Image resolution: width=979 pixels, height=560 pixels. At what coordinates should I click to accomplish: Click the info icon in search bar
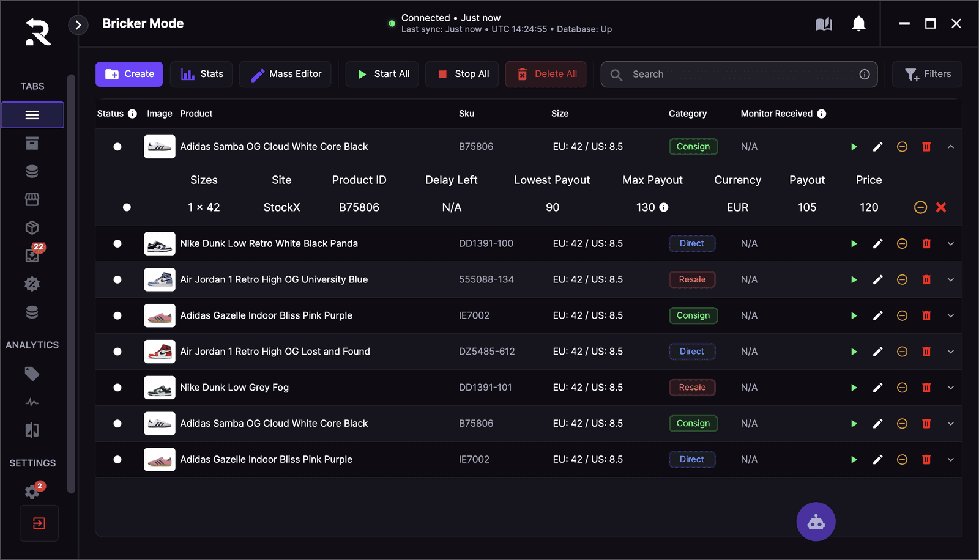pyautogui.click(x=865, y=74)
